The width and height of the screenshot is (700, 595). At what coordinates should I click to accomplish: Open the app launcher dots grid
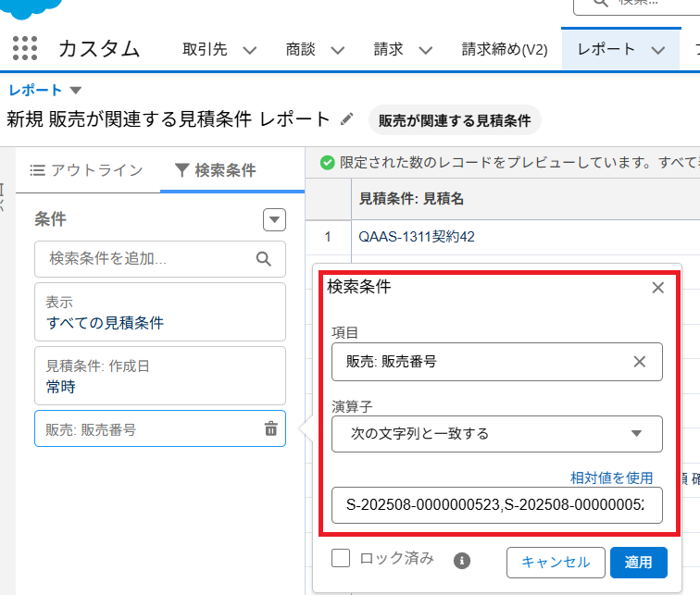click(25, 48)
